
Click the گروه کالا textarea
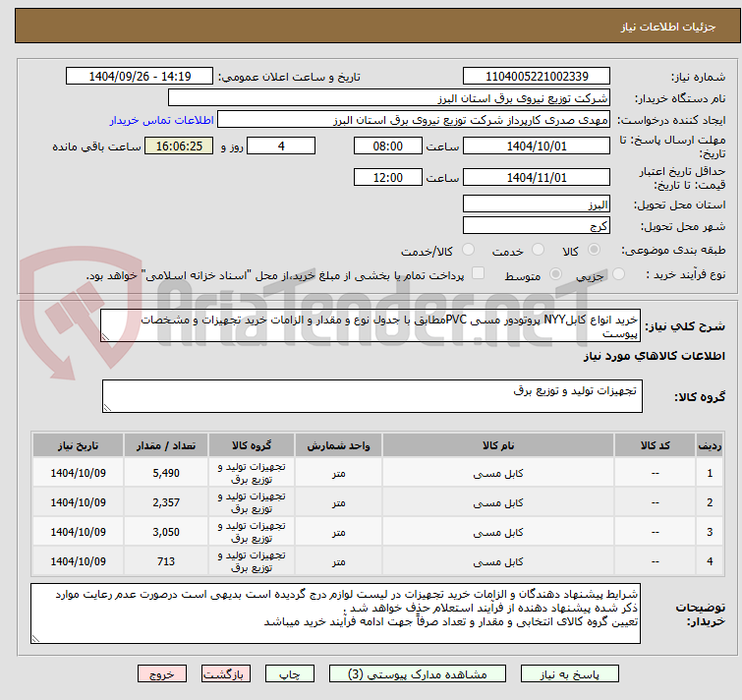pos(371,396)
